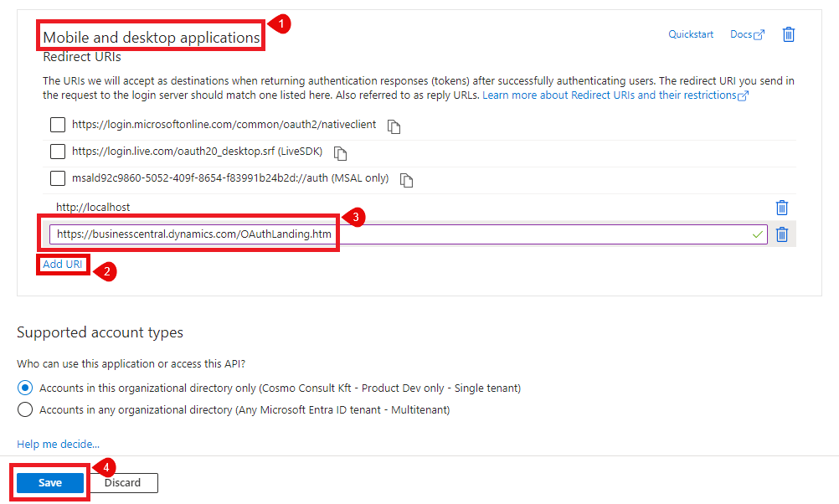Delete the http://localhost redirect URI

pos(781,208)
